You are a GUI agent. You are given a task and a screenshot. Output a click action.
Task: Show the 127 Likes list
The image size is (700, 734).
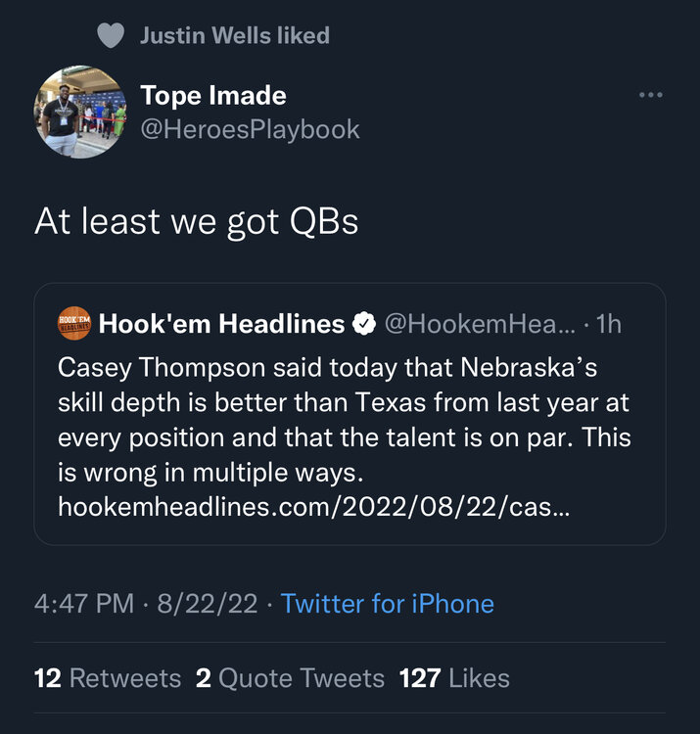[x=454, y=678]
